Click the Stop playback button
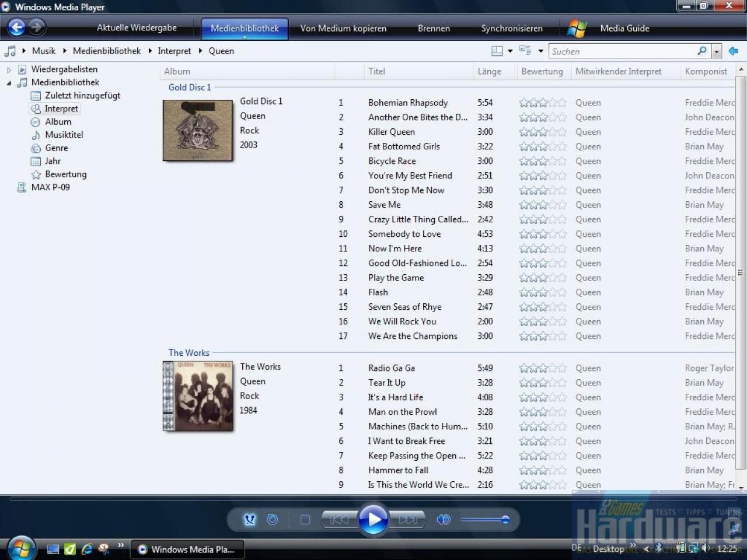 tap(305, 519)
